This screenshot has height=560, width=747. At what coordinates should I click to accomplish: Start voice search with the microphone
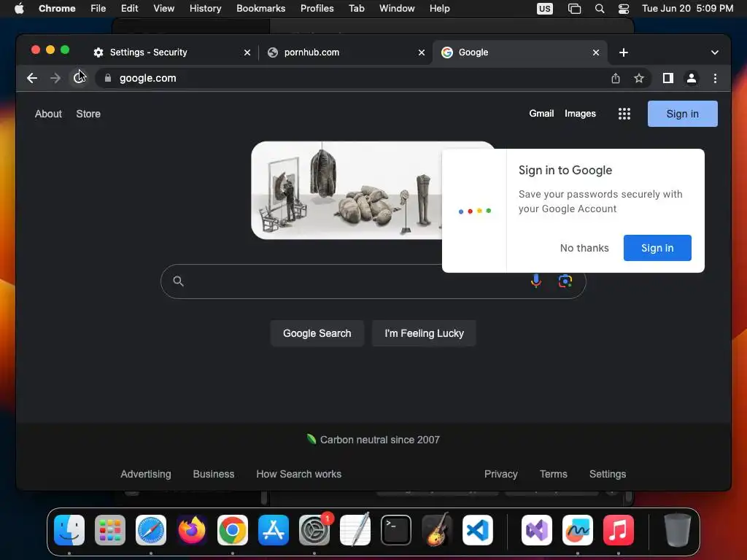536,281
